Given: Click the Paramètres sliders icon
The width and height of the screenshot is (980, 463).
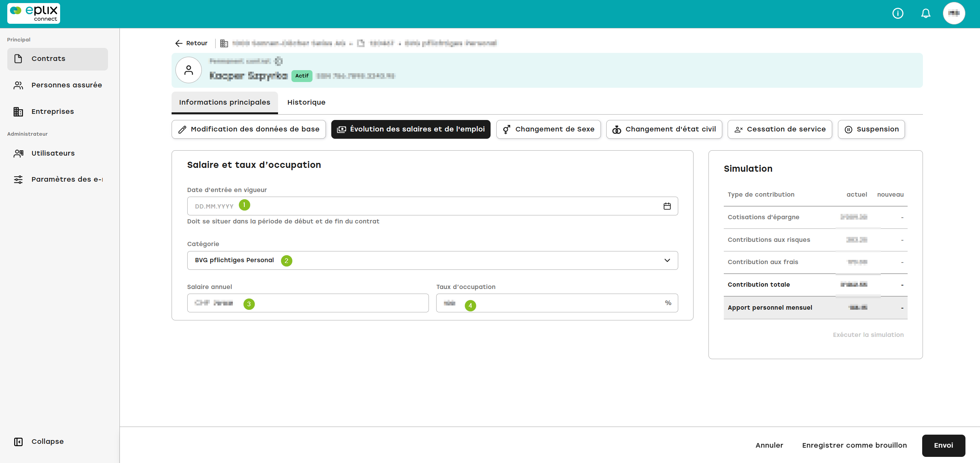Looking at the screenshot, I should [18, 179].
